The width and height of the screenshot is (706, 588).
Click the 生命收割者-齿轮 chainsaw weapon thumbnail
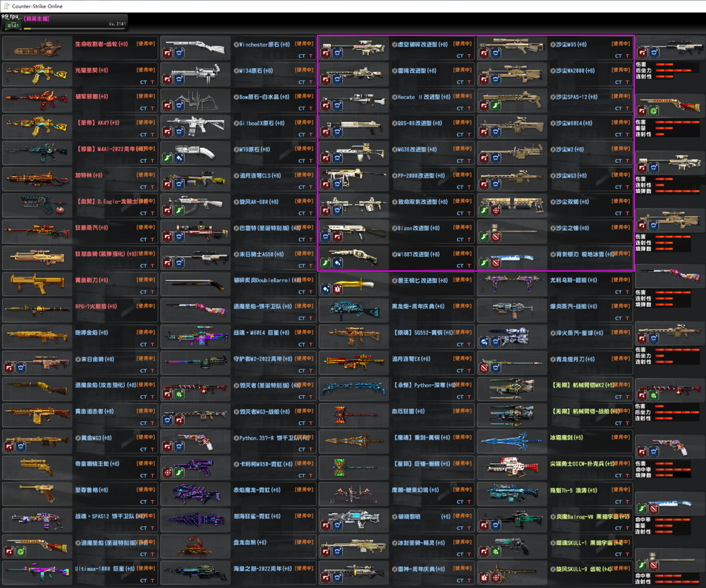pos(37,48)
